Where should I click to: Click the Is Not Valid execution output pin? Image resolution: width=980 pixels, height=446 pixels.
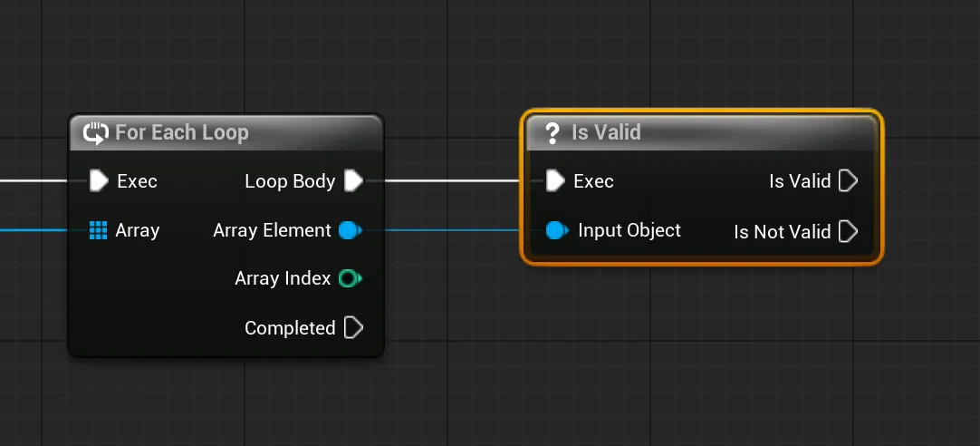(x=848, y=231)
